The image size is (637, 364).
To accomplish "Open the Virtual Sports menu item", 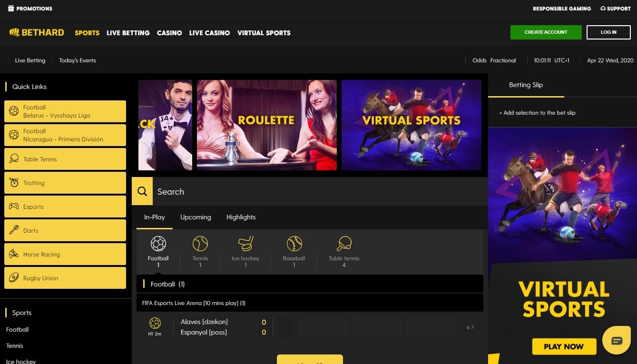I will point(264,33).
